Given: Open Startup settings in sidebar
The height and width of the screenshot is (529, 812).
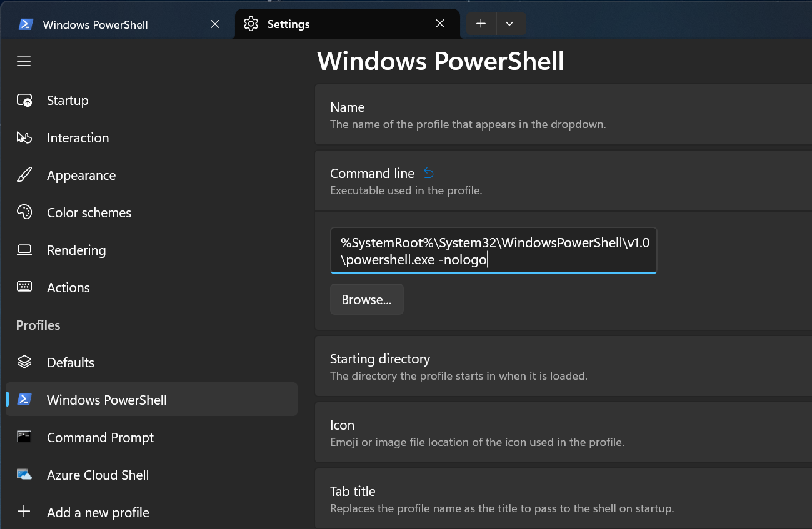Looking at the screenshot, I should pyautogui.click(x=67, y=100).
